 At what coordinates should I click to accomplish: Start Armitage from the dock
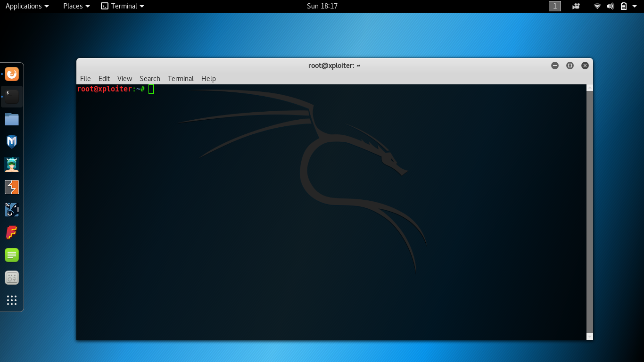tap(12, 165)
